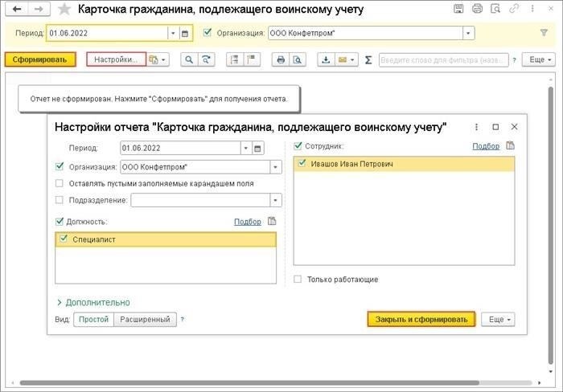
Task: Send report by email envelope icon
Action: 343,60
